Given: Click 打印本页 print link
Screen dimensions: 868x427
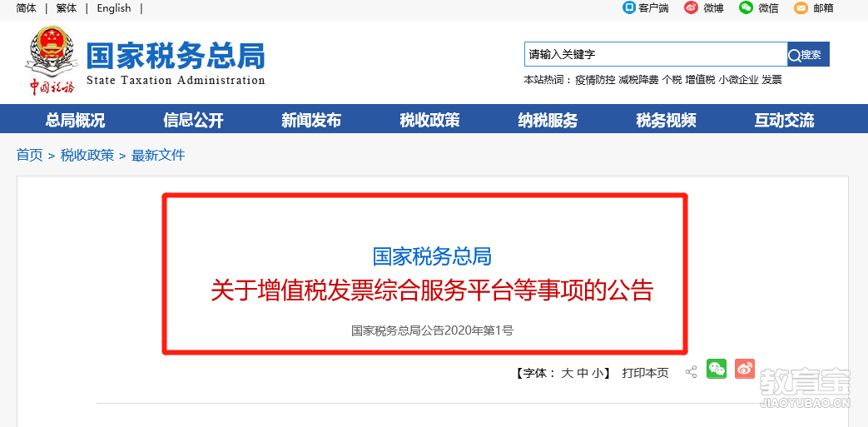Looking at the screenshot, I should click(x=645, y=373).
